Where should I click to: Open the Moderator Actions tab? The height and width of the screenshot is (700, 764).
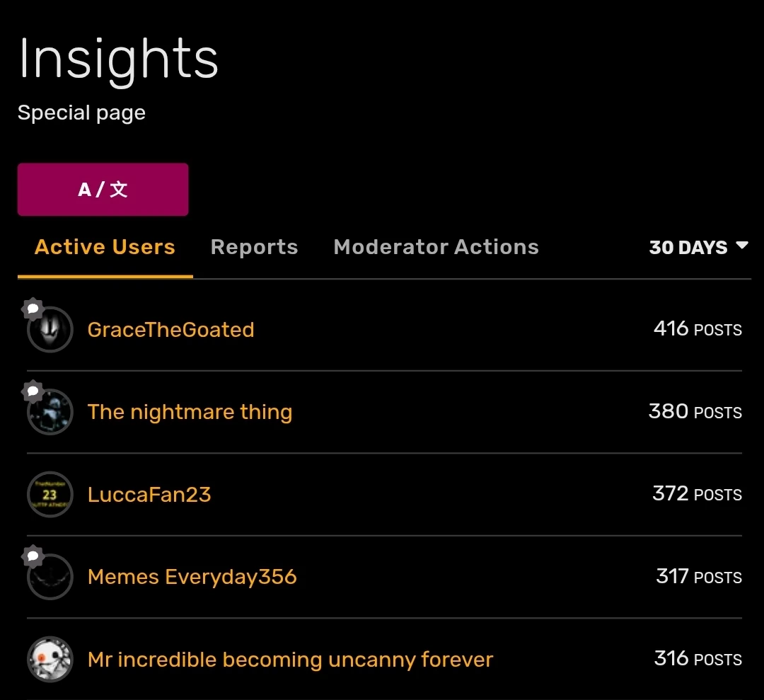(436, 247)
